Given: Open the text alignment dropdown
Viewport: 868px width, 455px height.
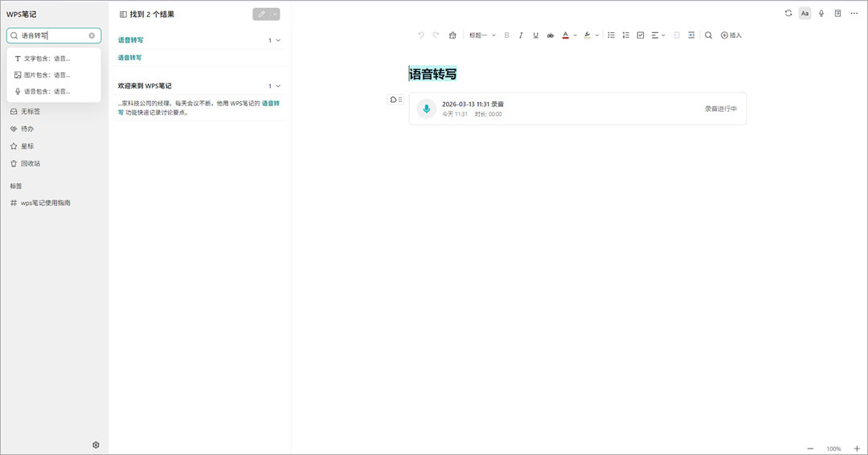Looking at the screenshot, I should [x=657, y=35].
